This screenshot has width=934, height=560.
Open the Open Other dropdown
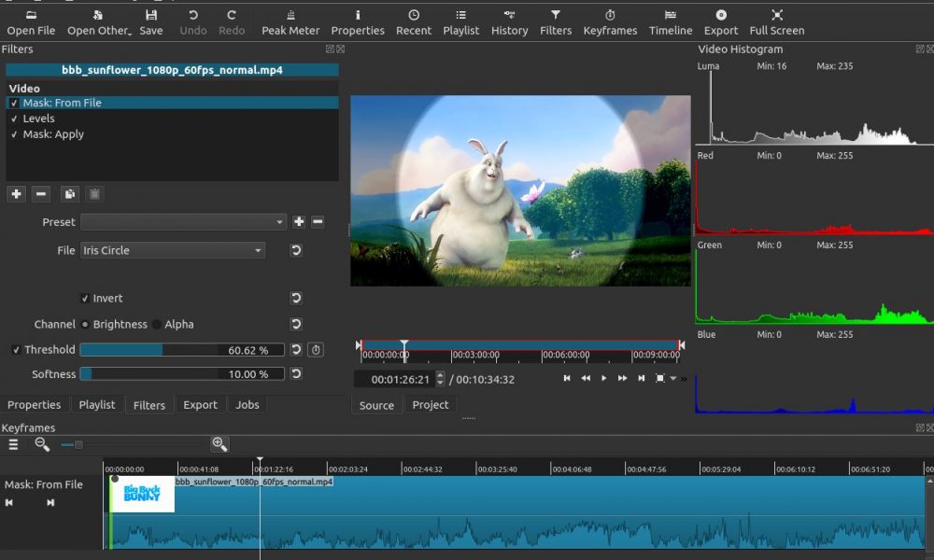click(x=99, y=22)
